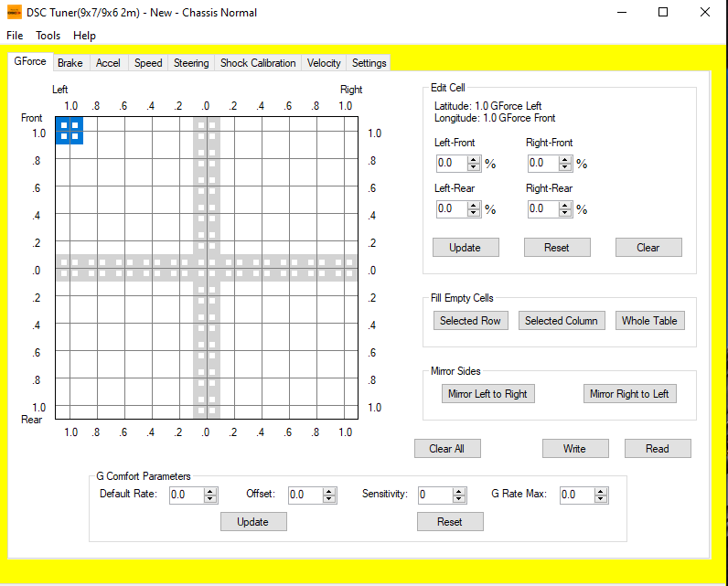Write the table using the Write button
The width and height of the screenshot is (728, 586).
[574, 449]
